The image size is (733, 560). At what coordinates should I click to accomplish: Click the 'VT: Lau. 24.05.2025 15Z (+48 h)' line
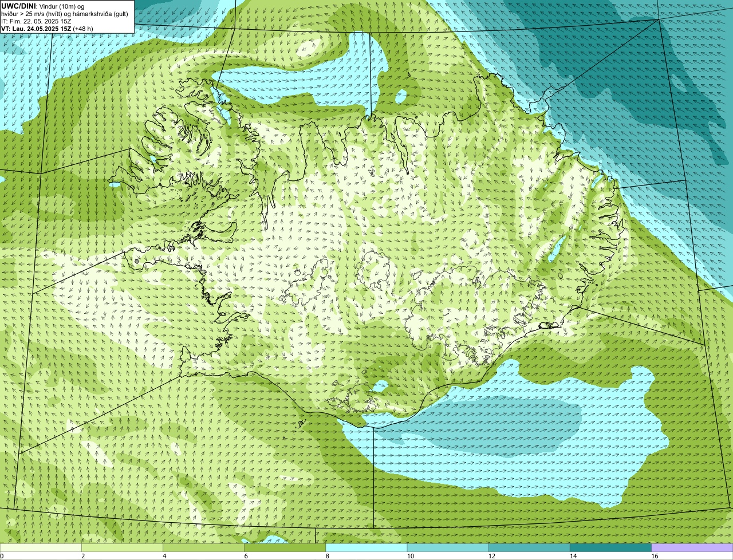click(x=47, y=29)
